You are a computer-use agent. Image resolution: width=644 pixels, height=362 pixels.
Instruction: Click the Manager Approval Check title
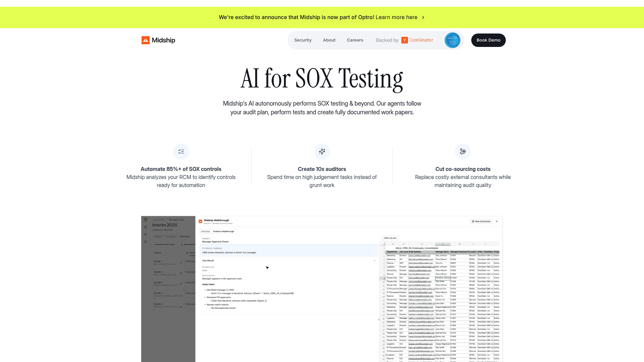tap(215, 242)
